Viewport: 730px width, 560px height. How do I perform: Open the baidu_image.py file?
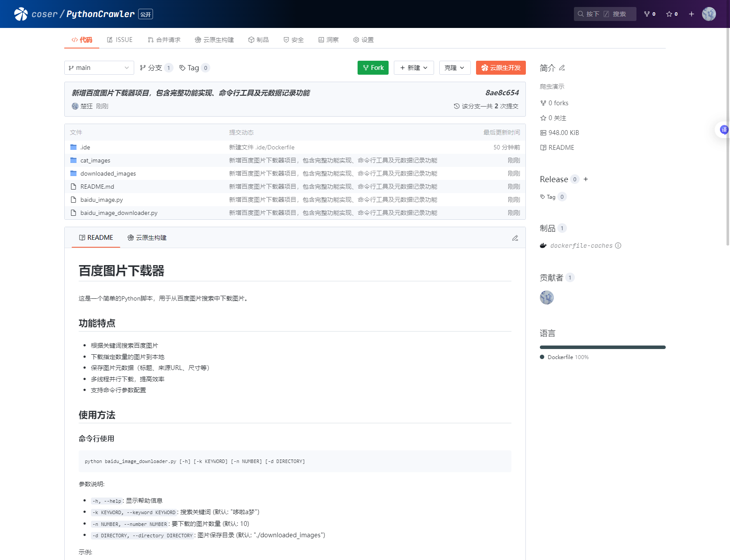click(x=101, y=200)
